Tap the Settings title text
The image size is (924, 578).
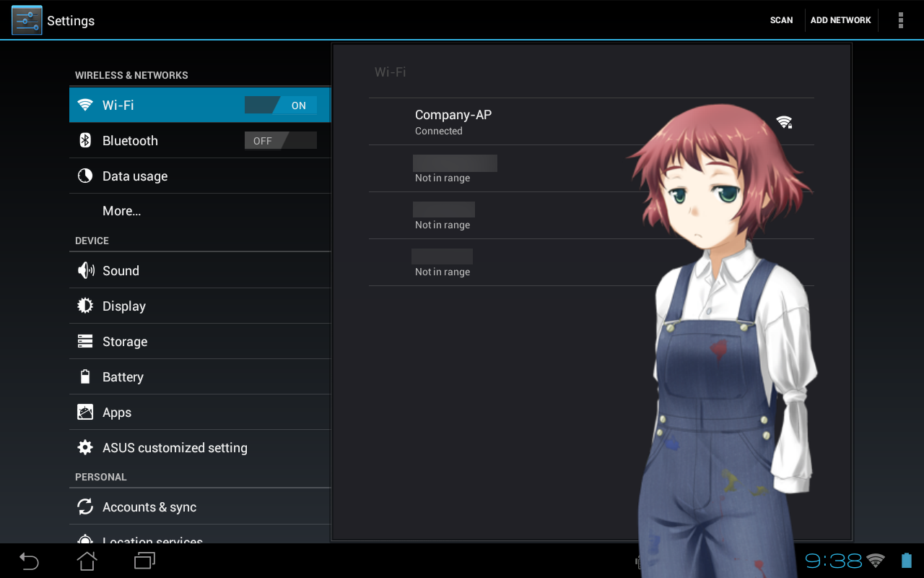[71, 21]
